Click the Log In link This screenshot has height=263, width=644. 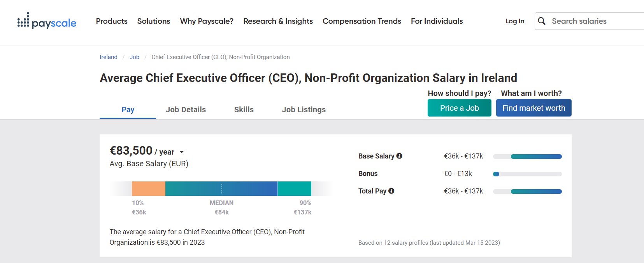point(515,21)
